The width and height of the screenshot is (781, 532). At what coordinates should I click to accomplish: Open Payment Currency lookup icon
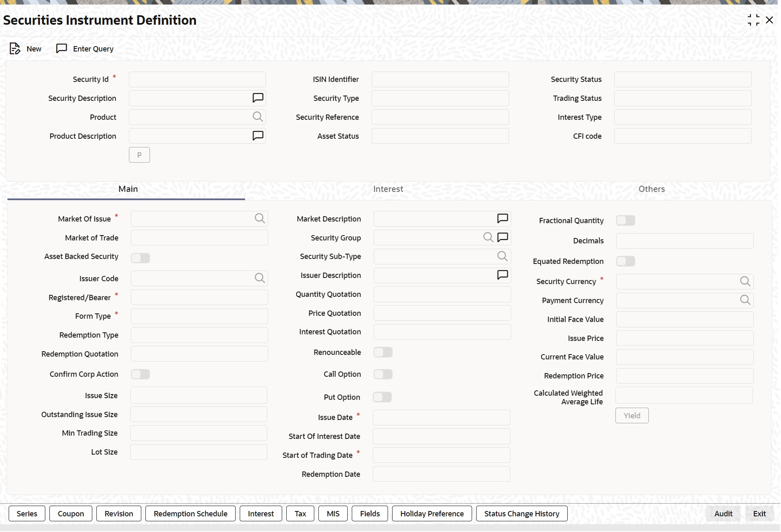click(x=745, y=300)
